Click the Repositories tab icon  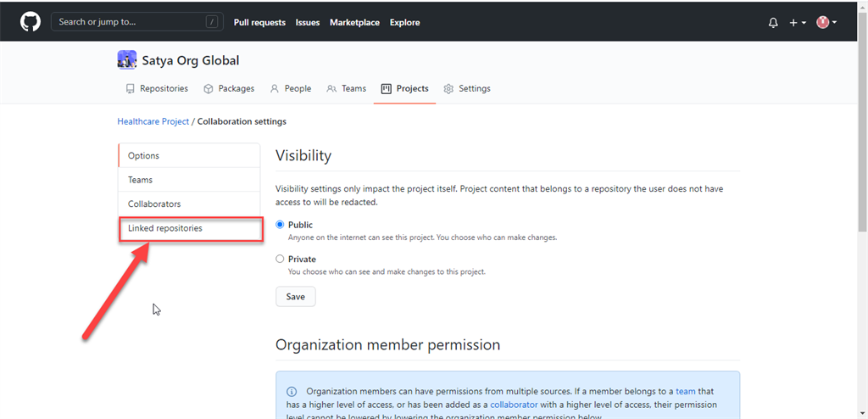pos(131,88)
